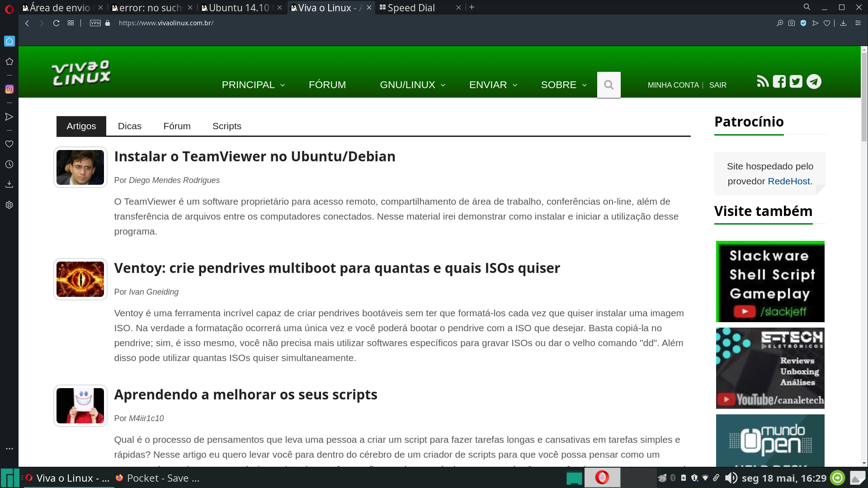Open downloads from the toolbar arrow icon
Screen dimensions: 868x488
pyautogui.click(x=843, y=23)
